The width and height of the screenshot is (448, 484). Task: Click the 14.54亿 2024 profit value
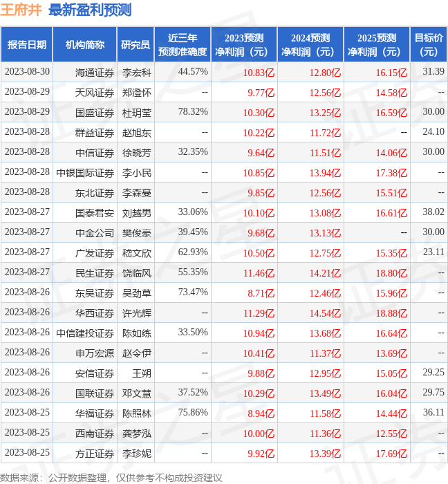tap(325, 314)
